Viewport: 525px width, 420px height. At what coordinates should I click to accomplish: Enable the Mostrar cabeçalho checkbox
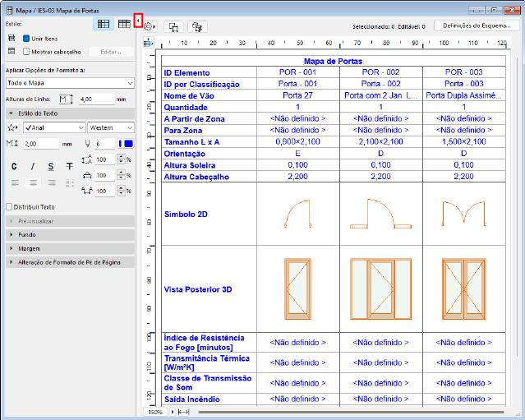26,52
